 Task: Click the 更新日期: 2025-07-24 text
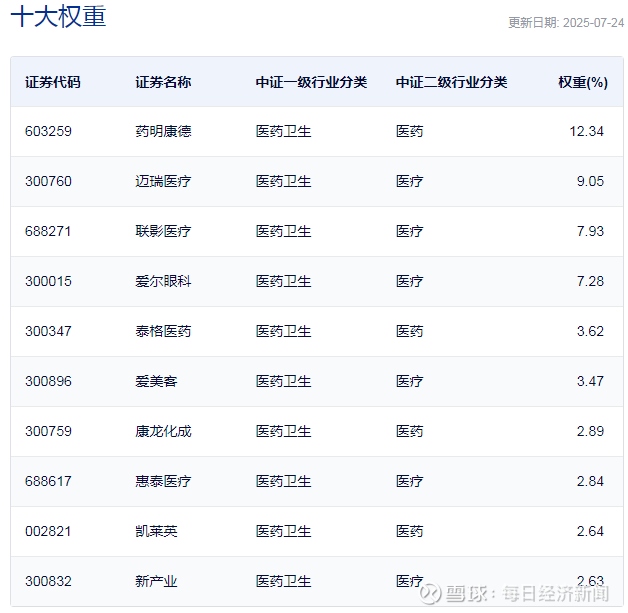coord(566,22)
